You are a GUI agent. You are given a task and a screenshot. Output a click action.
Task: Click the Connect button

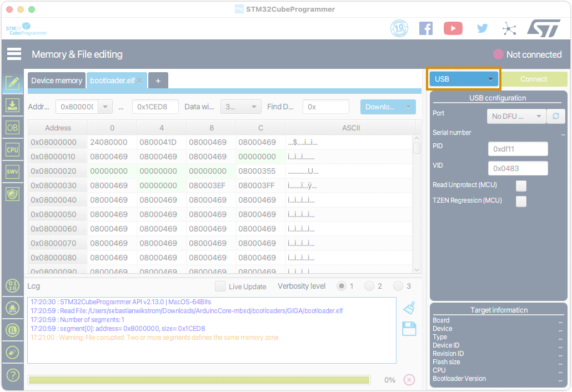pos(533,79)
